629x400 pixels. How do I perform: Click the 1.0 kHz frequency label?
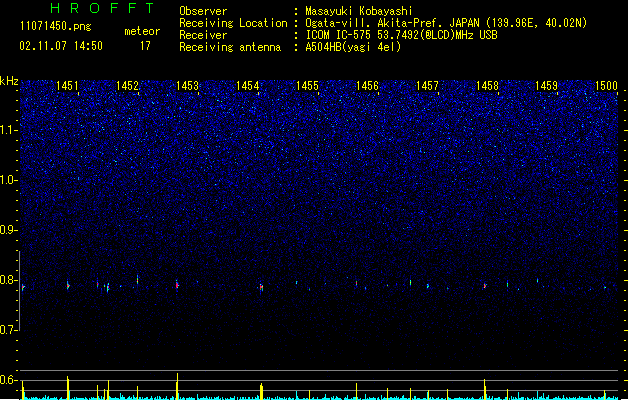[x=9, y=180]
